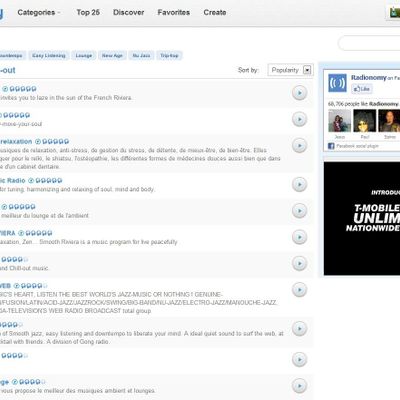
Task: Open the Facebook social plugin link
Action: (x=357, y=146)
